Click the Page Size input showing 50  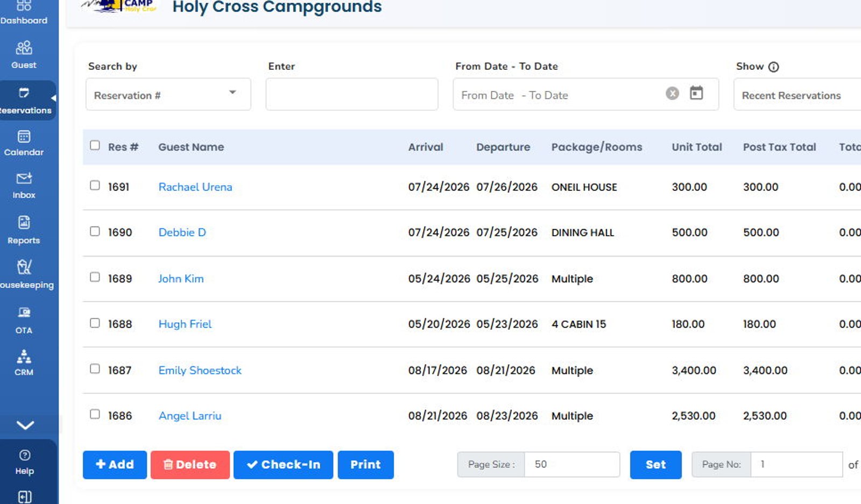coord(572,464)
